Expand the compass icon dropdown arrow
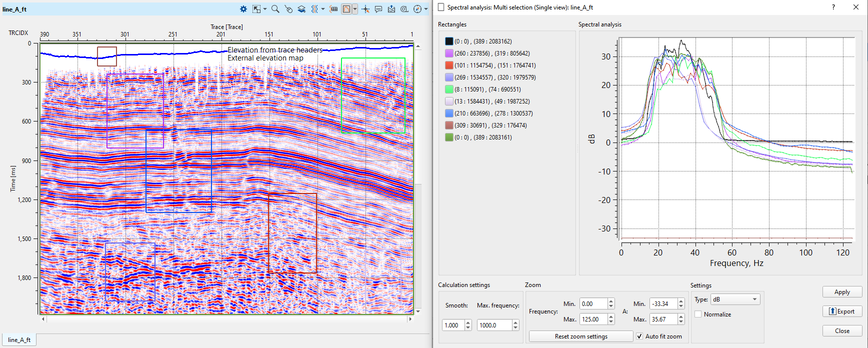Viewport: 868px width, 348px height. coord(426,9)
